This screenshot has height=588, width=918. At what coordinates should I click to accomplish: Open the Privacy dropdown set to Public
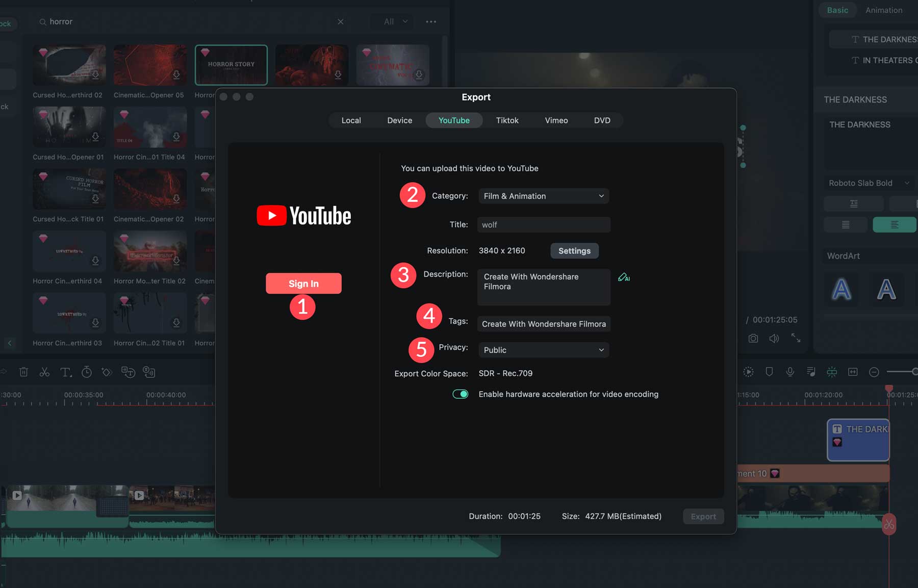coord(543,350)
